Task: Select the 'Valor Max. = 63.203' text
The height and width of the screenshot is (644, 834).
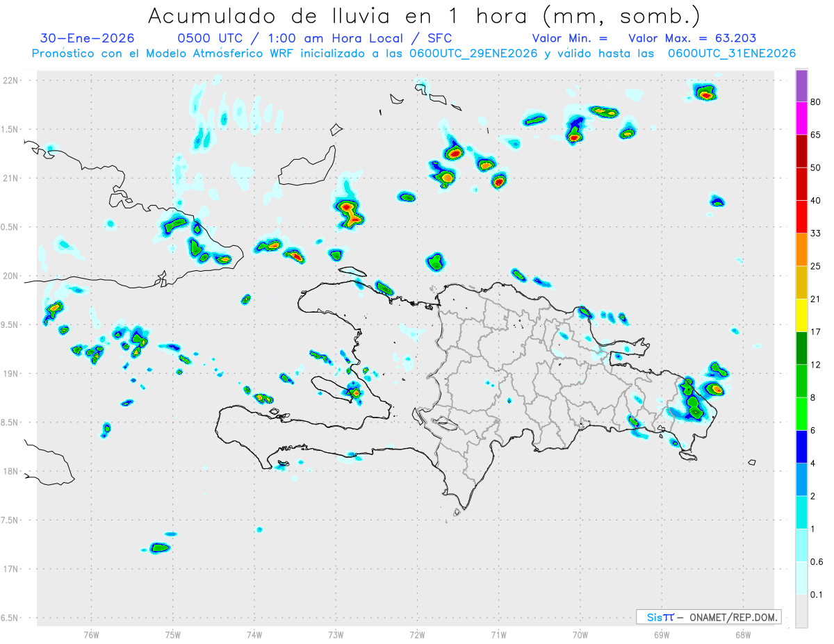Action: point(692,38)
